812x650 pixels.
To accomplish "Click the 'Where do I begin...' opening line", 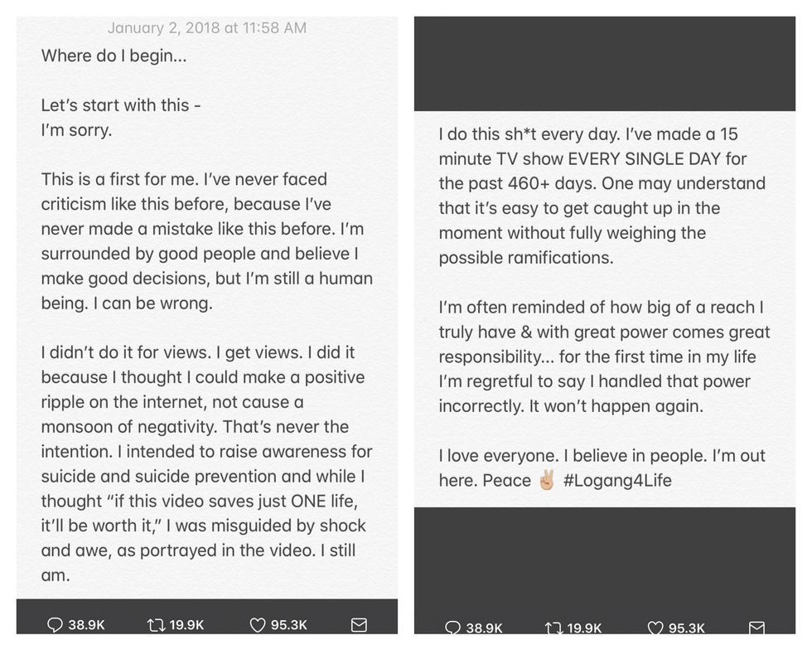I will click(114, 56).
